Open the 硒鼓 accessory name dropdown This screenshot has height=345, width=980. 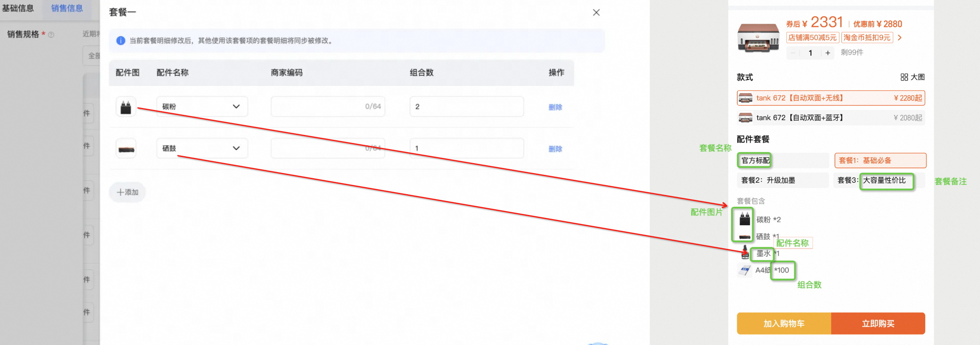click(202, 148)
